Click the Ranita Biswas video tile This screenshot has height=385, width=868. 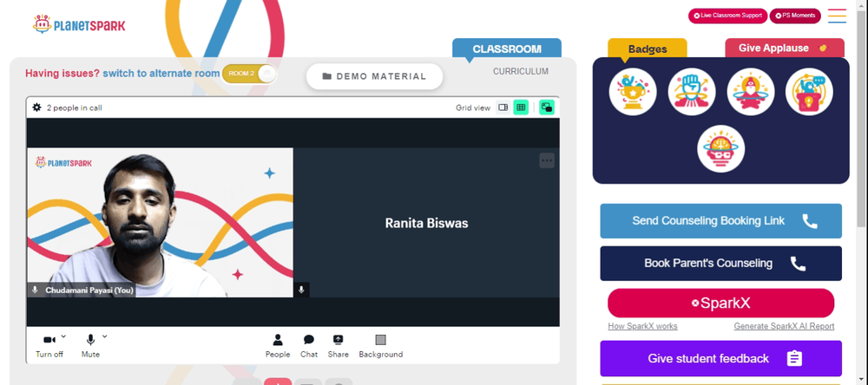pos(426,222)
